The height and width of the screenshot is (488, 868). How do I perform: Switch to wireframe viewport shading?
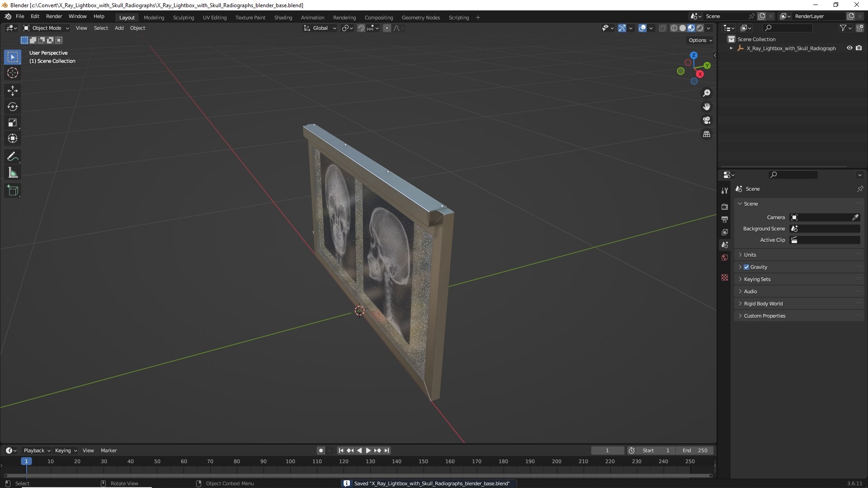[674, 28]
